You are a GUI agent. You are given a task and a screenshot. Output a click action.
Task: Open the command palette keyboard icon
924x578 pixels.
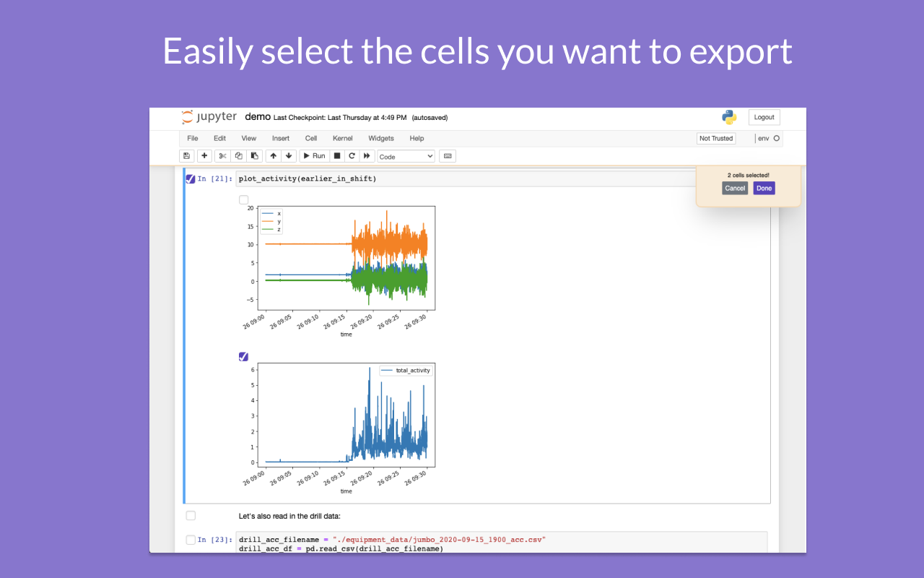(x=448, y=156)
